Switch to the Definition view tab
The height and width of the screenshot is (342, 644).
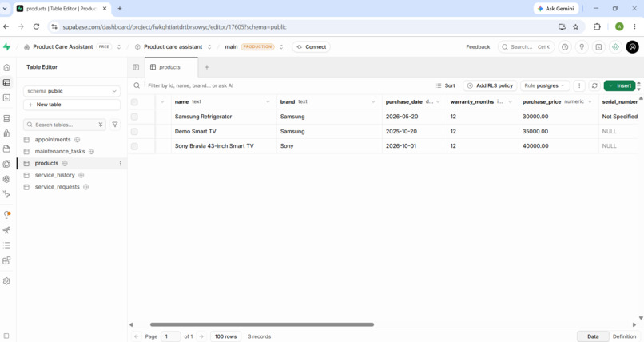pyautogui.click(x=624, y=336)
